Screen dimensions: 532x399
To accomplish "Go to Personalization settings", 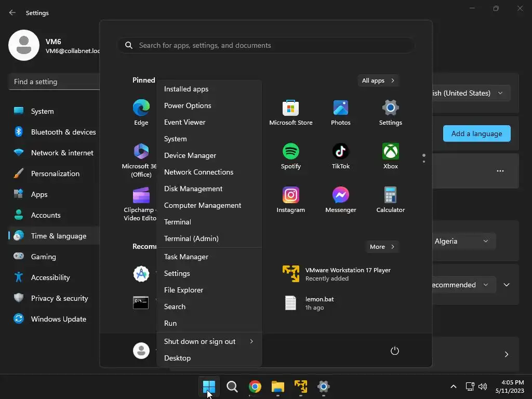I will pyautogui.click(x=54, y=174).
